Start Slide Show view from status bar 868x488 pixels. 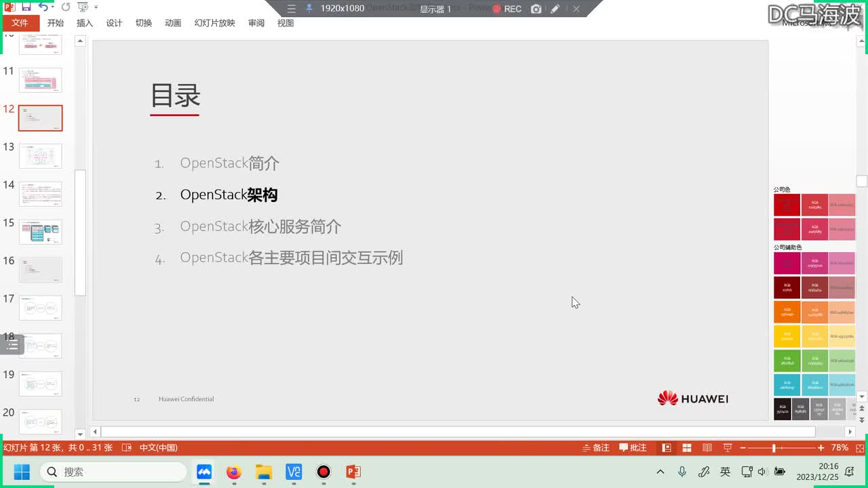[x=728, y=447]
